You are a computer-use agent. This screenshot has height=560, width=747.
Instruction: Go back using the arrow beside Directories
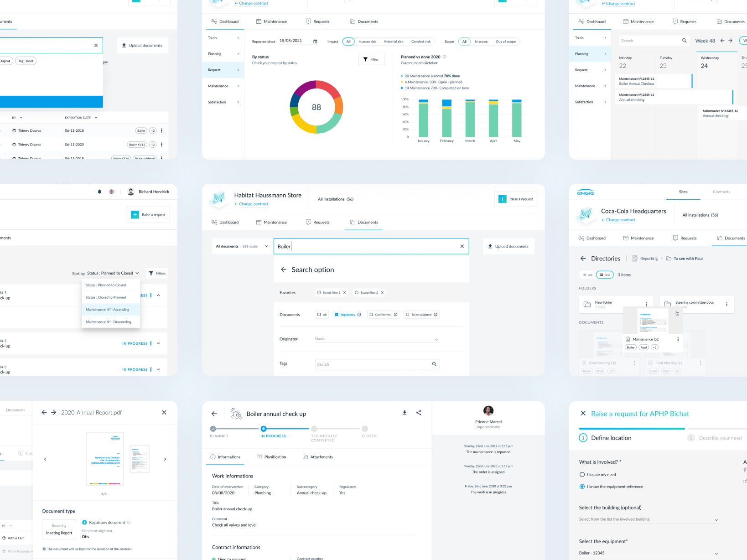(583, 259)
